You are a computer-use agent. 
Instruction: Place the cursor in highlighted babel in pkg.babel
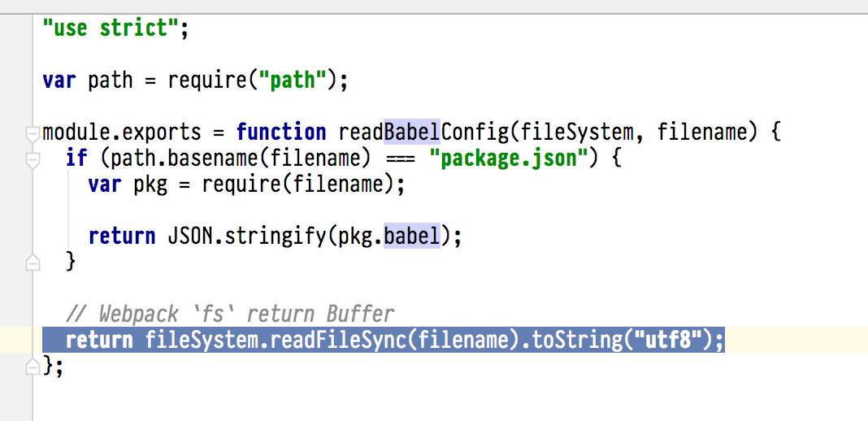(x=412, y=237)
